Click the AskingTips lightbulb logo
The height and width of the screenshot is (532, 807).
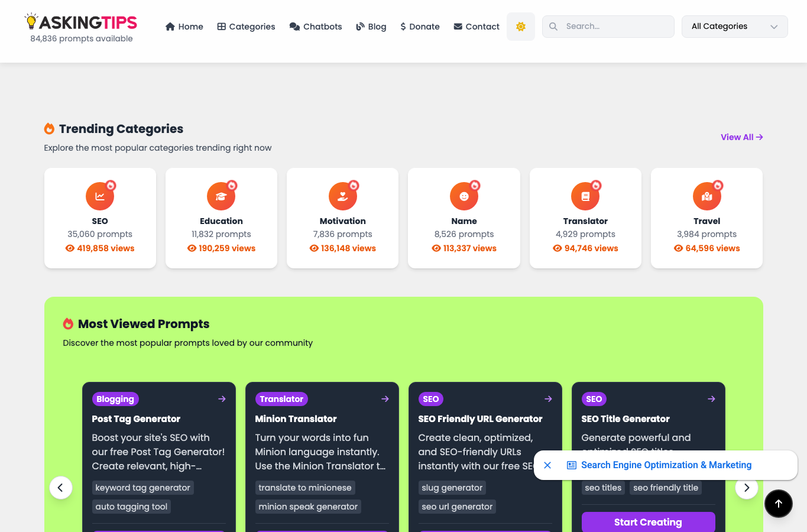(x=81, y=22)
